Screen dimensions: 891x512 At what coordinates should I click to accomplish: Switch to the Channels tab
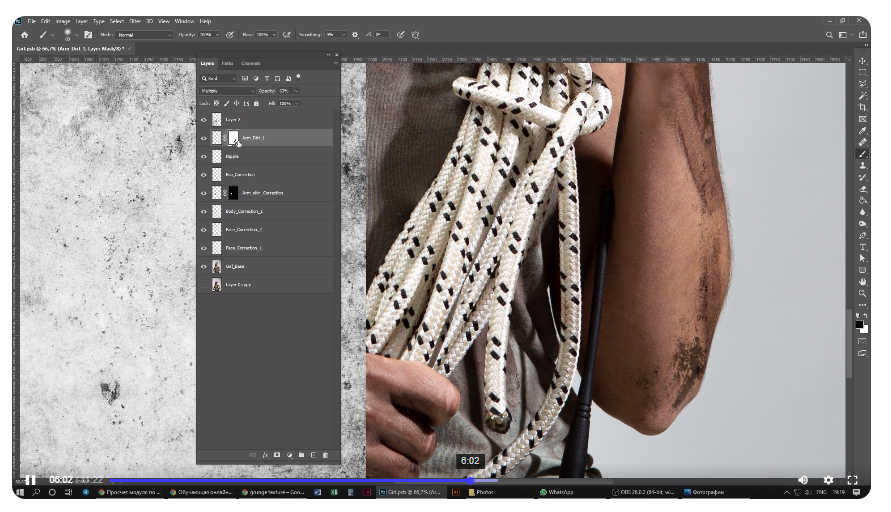pyautogui.click(x=251, y=63)
